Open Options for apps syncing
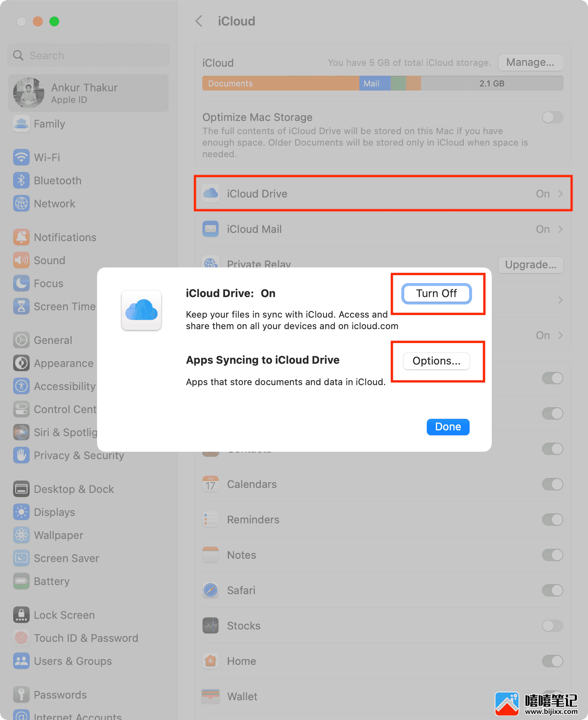 436,361
